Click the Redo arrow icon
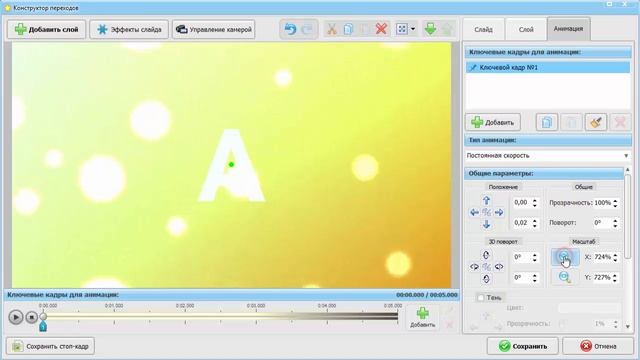640x360 pixels. coord(307,29)
